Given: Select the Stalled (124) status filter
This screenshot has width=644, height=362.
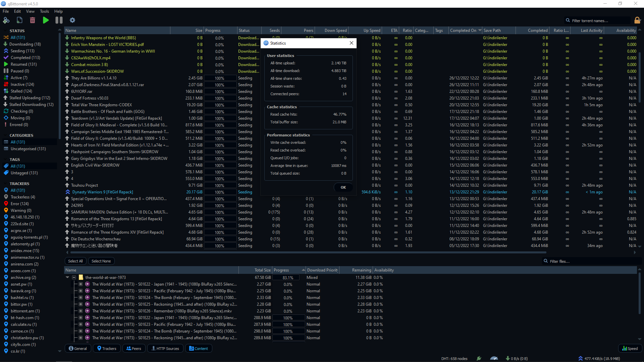Looking at the screenshot, I should coord(21,91).
